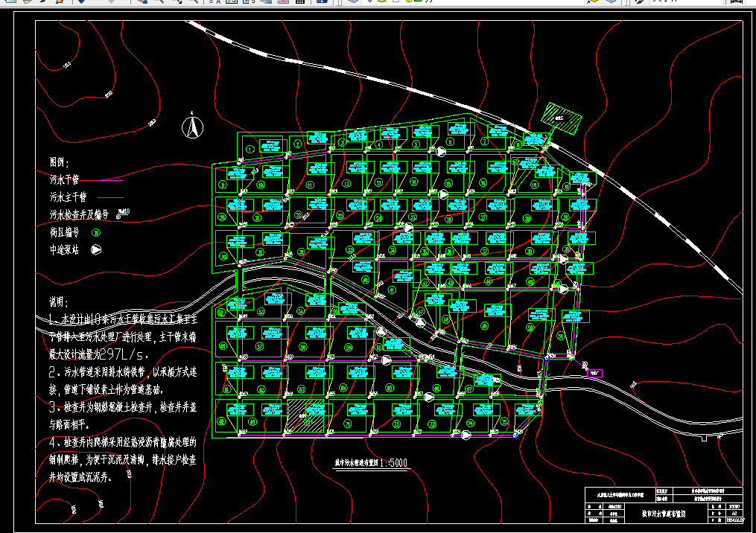The image size is (756, 533).
Task: Click block number ① circle
Action: tap(250, 150)
